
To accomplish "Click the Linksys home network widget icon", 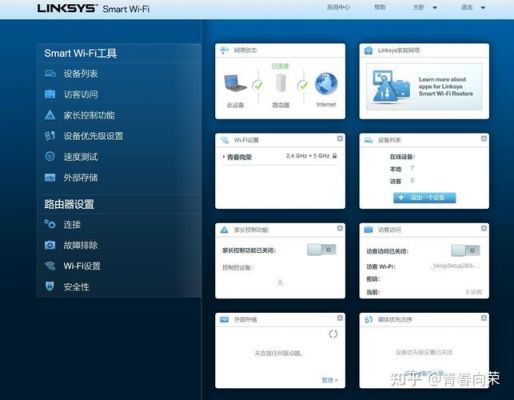I will pyautogui.click(x=368, y=50).
